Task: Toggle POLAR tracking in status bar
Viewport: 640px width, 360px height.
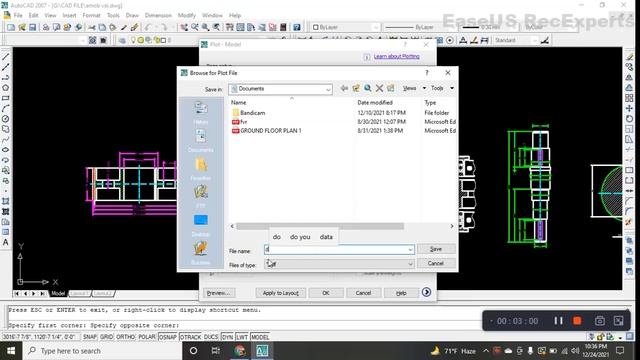Action: click(147, 337)
